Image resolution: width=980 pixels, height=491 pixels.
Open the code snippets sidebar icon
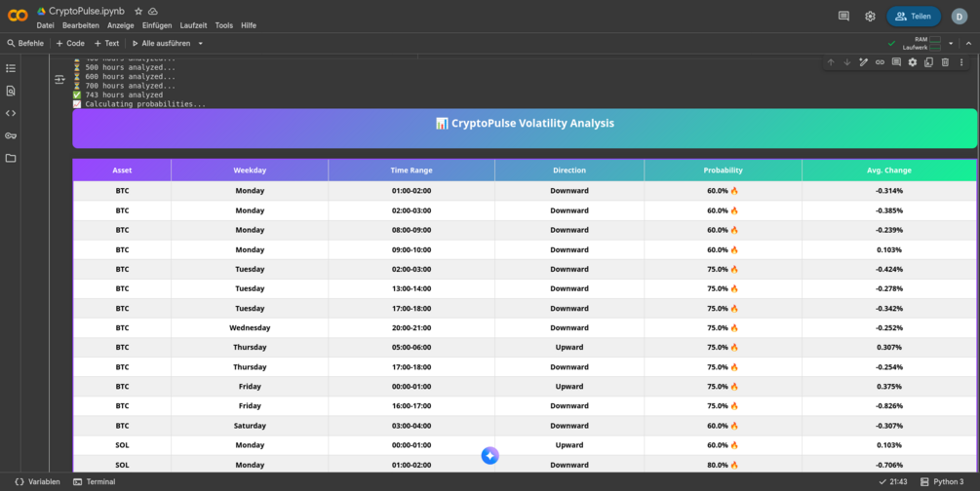(11, 113)
